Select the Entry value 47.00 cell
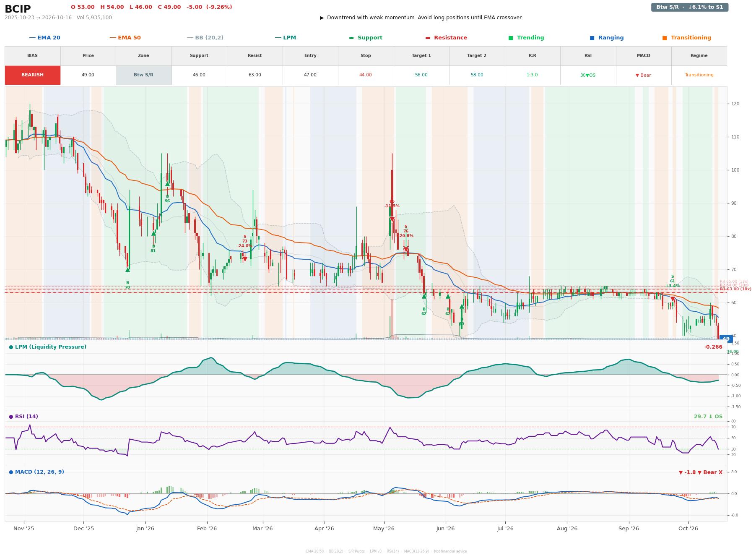This screenshot has width=756, height=558. coord(310,75)
